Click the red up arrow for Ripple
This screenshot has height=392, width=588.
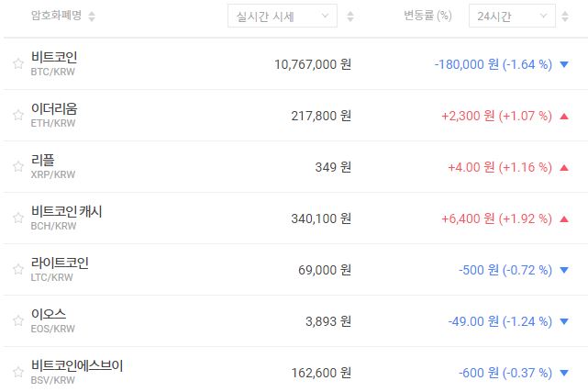click(564, 167)
